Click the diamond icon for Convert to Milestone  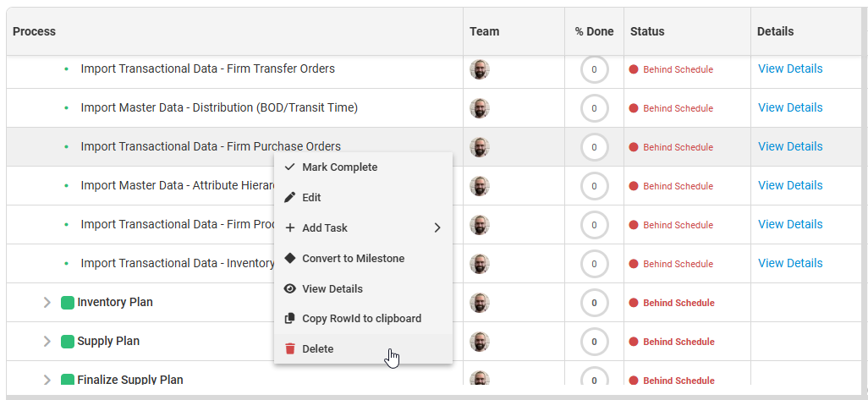tap(290, 259)
